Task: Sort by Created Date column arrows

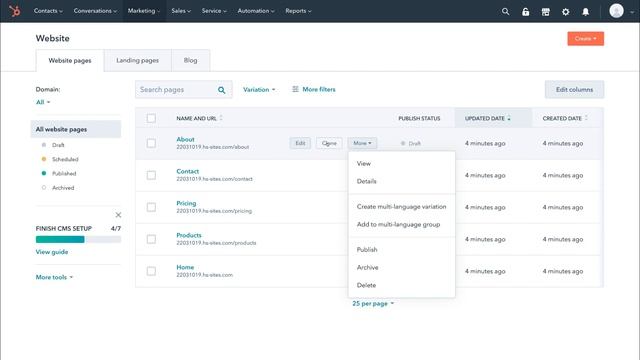Action: coord(586,118)
